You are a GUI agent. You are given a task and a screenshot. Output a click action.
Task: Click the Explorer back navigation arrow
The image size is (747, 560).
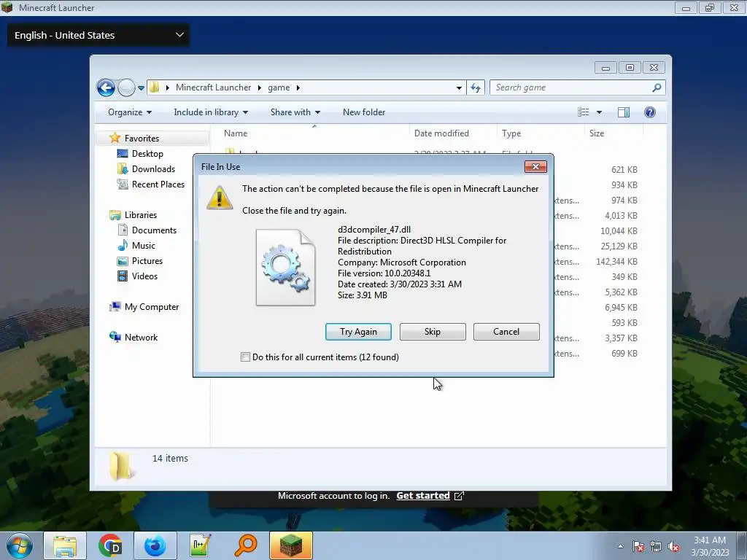point(106,87)
